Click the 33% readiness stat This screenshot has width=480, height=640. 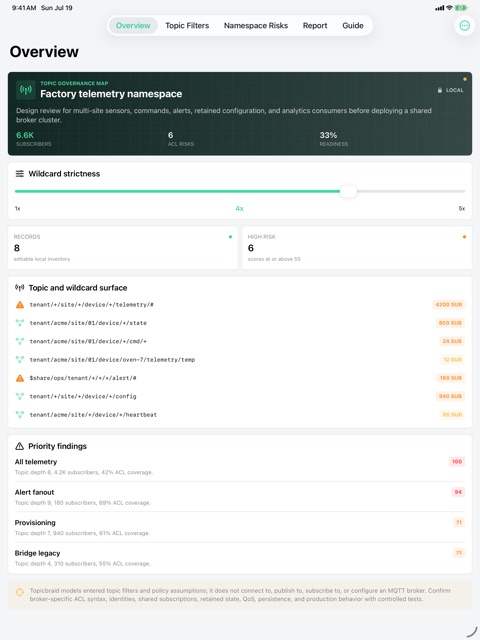pos(334,139)
